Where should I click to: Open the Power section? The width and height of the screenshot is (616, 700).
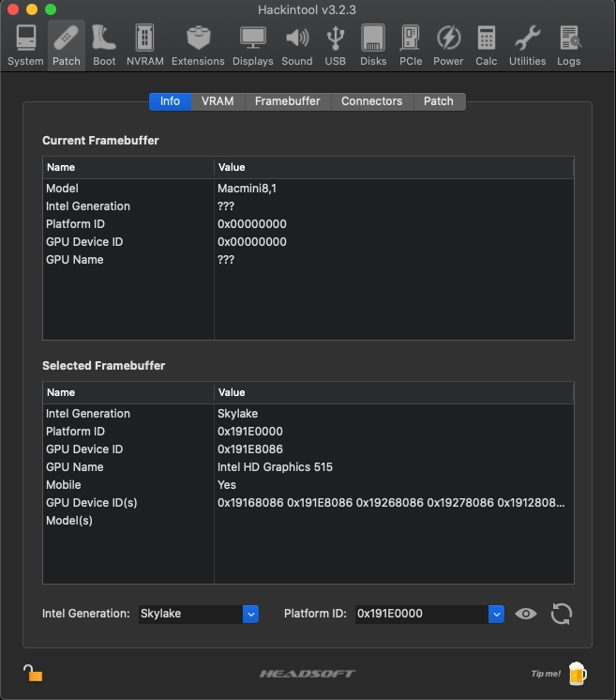[x=448, y=45]
